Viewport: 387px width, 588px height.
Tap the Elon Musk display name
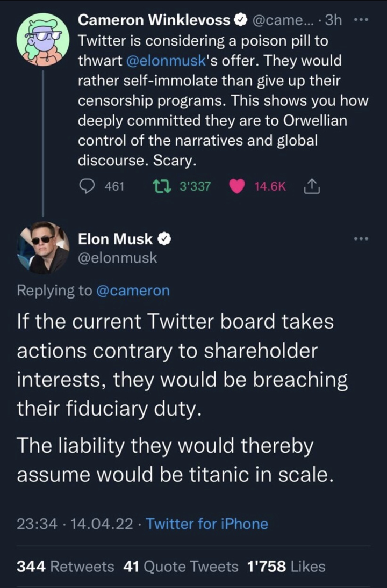tap(116, 238)
